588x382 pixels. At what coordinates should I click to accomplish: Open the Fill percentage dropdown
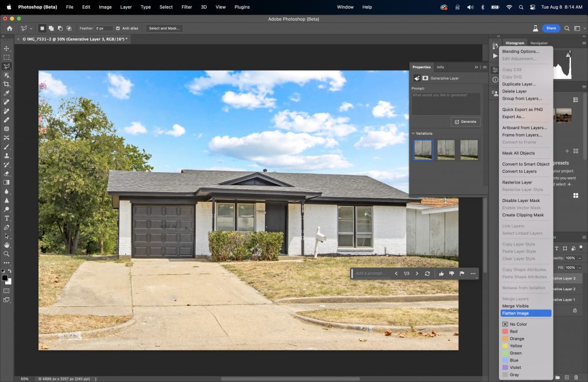coord(579,267)
